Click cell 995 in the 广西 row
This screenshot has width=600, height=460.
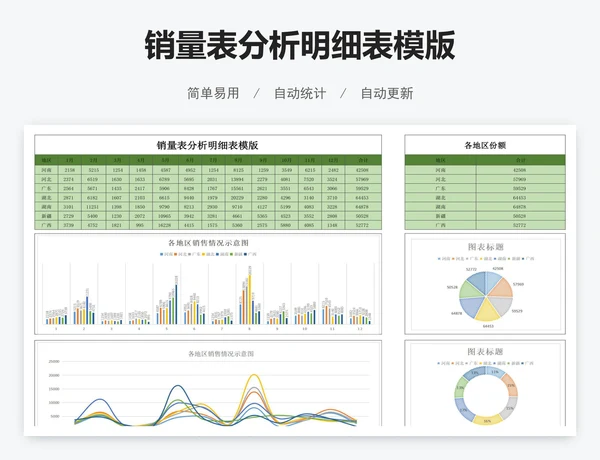pyautogui.click(x=140, y=225)
